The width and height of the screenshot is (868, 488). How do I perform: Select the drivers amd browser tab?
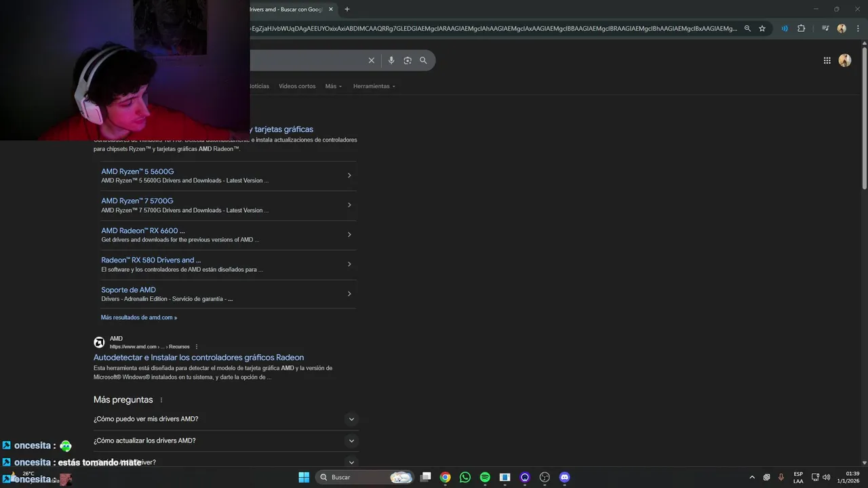point(287,9)
